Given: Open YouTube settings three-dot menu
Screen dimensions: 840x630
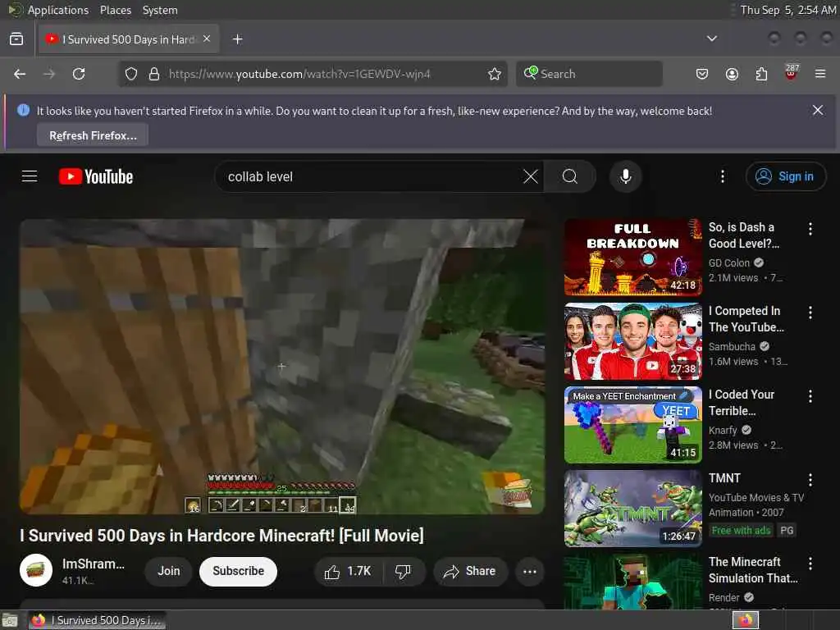Looking at the screenshot, I should [x=723, y=176].
